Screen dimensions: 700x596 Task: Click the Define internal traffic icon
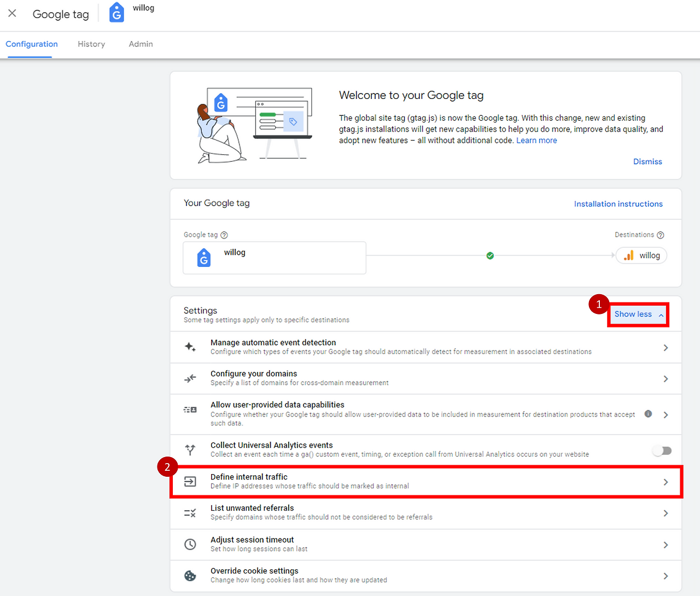coord(190,481)
